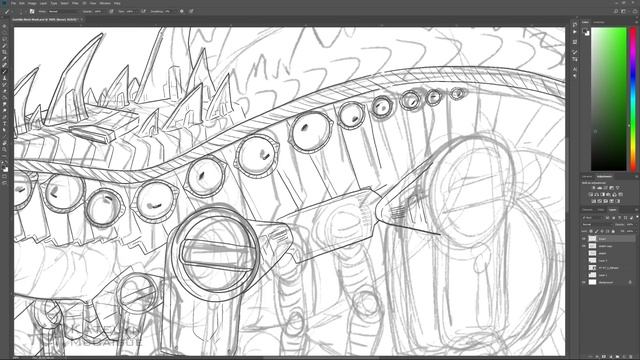Open the Filter menu
This screenshot has width=640, height=360.
click(x=75, y=3)
